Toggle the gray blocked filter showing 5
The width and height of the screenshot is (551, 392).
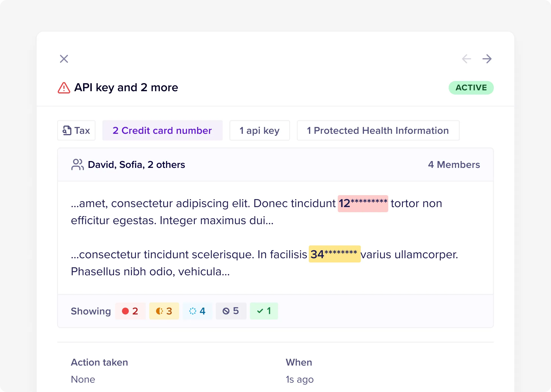231,311
